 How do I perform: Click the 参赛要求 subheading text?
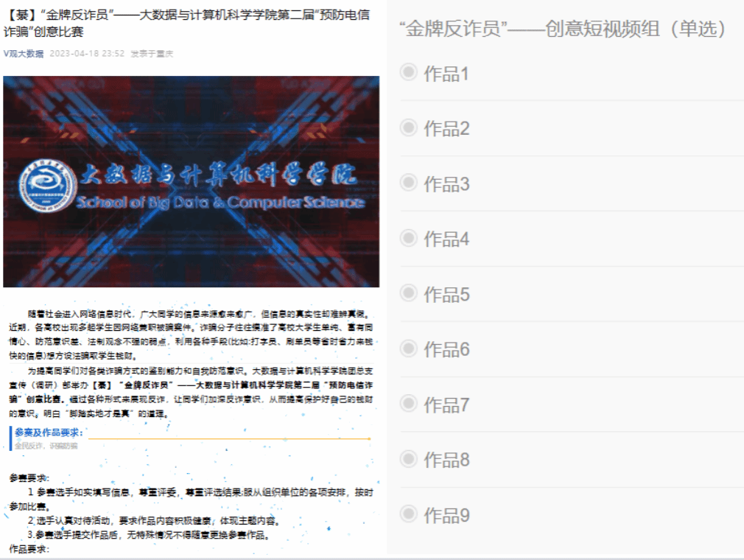(x=29, y=477)
